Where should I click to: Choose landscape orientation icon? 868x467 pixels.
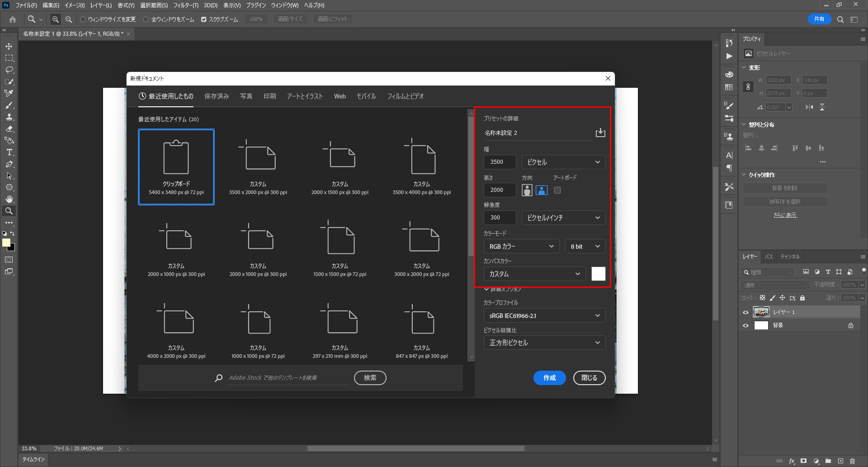(542, 190)
